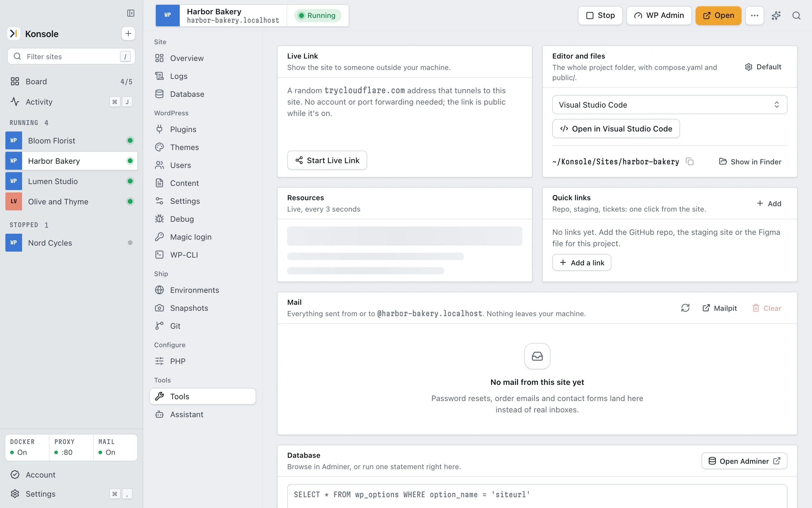This screenshot has width=812, height=508.
Task: Open the Git section
Action: 202,326
